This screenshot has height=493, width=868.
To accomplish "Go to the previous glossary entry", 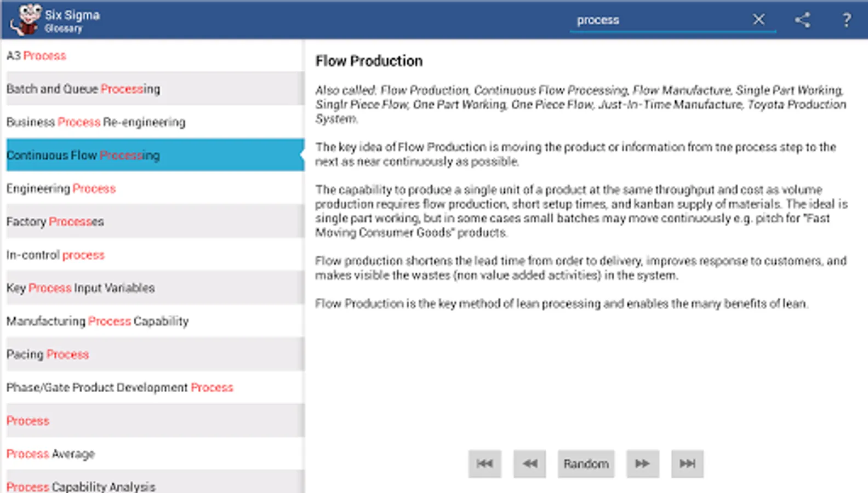I will 529,463.
